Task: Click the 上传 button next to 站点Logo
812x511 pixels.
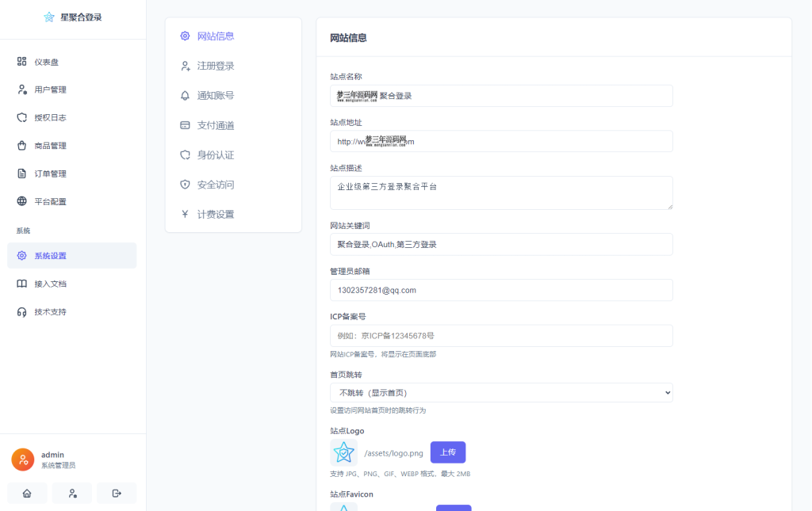Action: tap(447, 452)
